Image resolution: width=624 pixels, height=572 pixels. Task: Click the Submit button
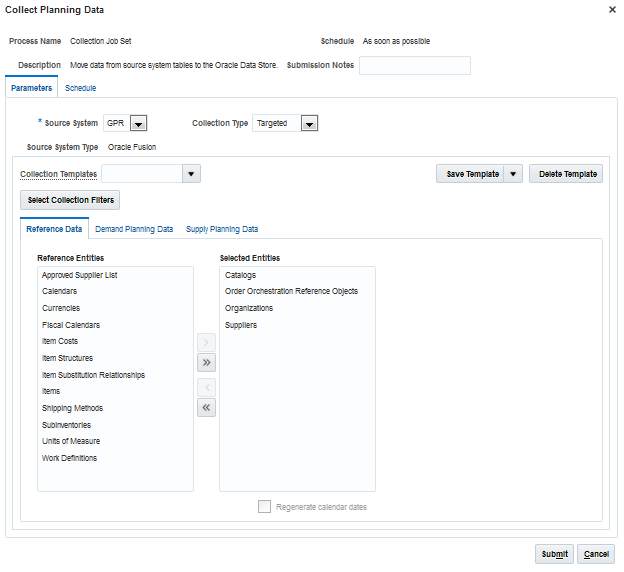click(554, 554)
